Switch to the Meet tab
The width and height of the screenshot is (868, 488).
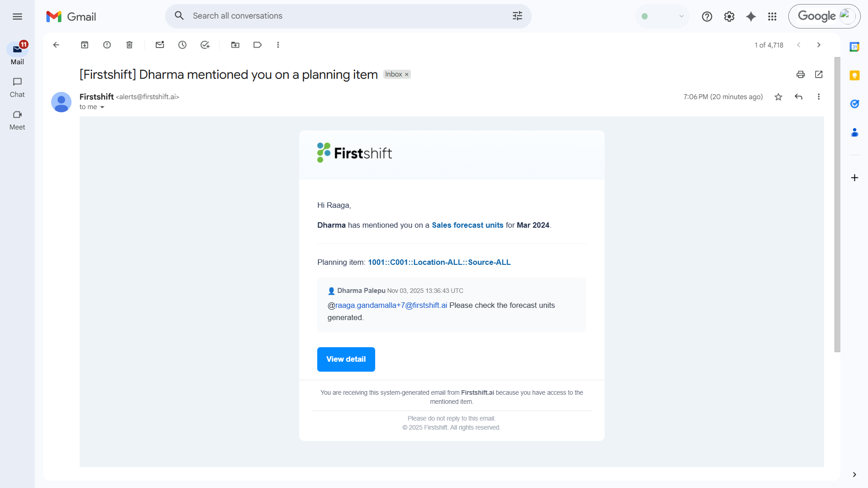(x=17, y=120)
